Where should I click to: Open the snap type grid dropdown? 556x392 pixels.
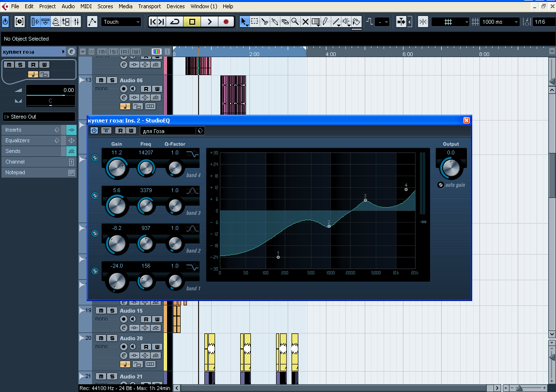point(450,22)
